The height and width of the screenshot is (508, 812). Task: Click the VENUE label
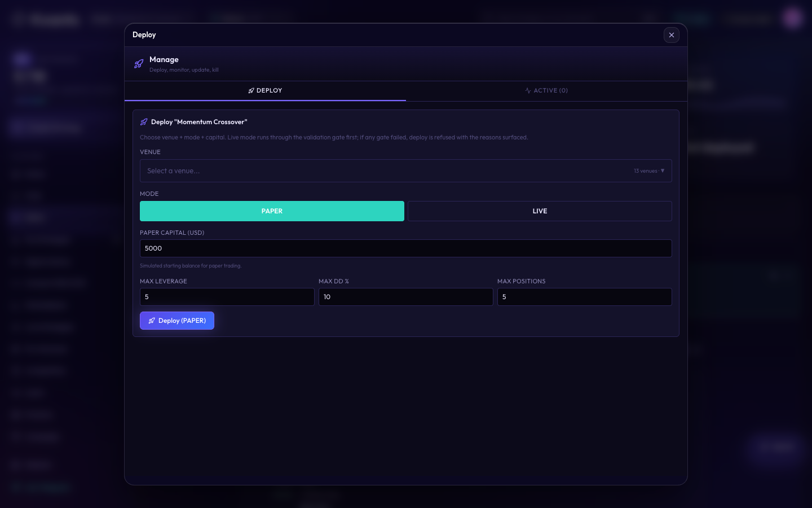click(150, 152)
